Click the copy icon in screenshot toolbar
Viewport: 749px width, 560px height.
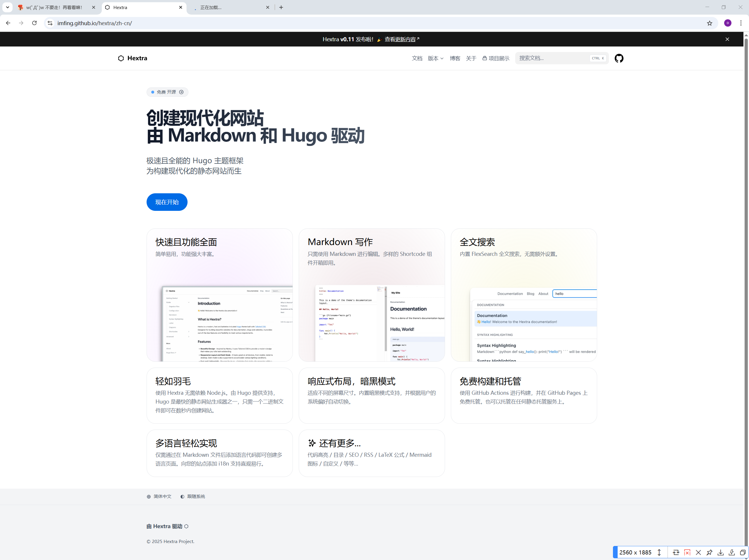tap(743, 552)
